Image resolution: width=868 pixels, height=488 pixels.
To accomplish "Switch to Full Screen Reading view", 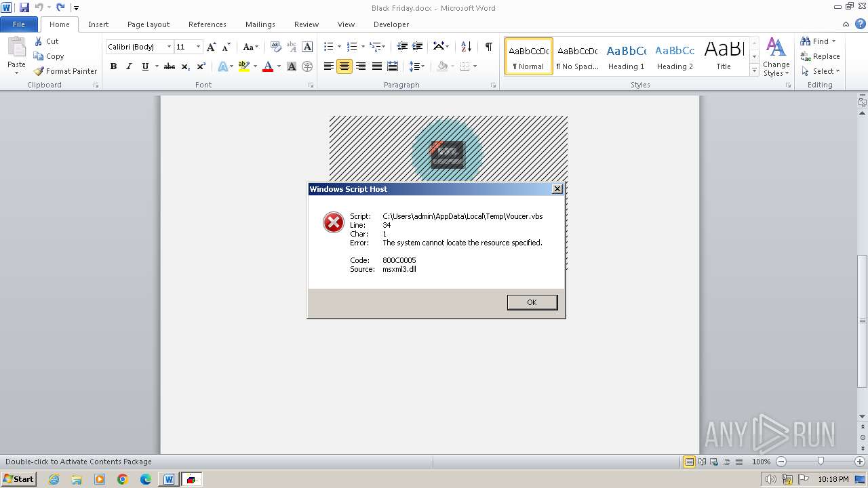I will click(701, 462).
